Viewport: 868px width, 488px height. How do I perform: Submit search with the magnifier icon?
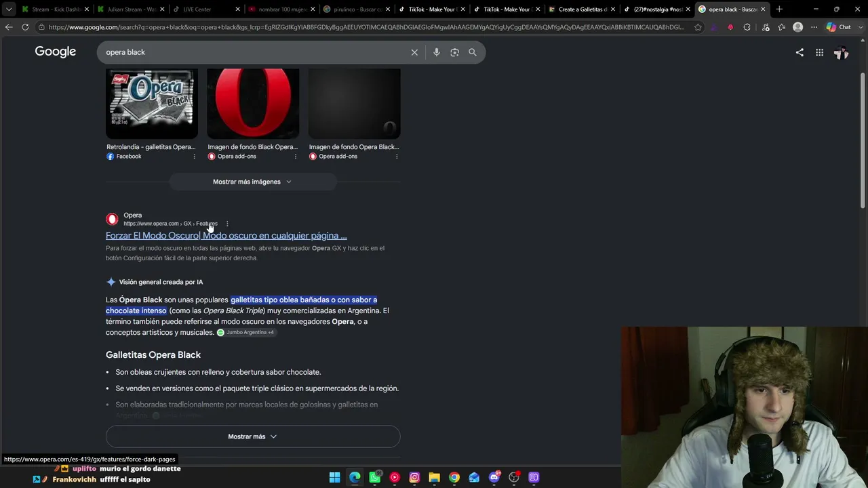tap(473, 52)
